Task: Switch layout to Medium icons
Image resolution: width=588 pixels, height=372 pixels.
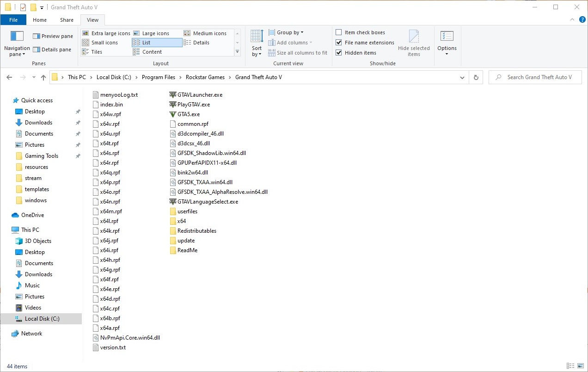Action: (205, 33)
